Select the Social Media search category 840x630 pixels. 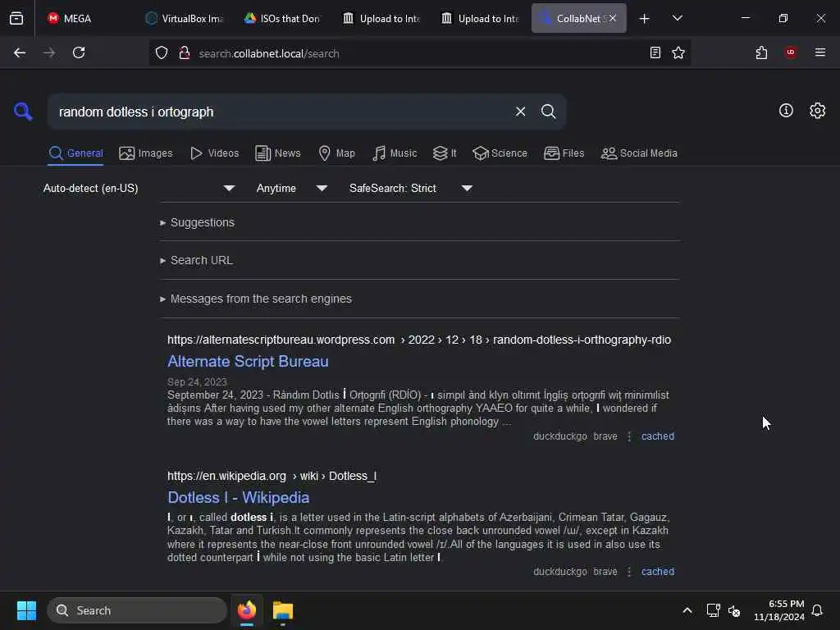(x=639, y=153)
